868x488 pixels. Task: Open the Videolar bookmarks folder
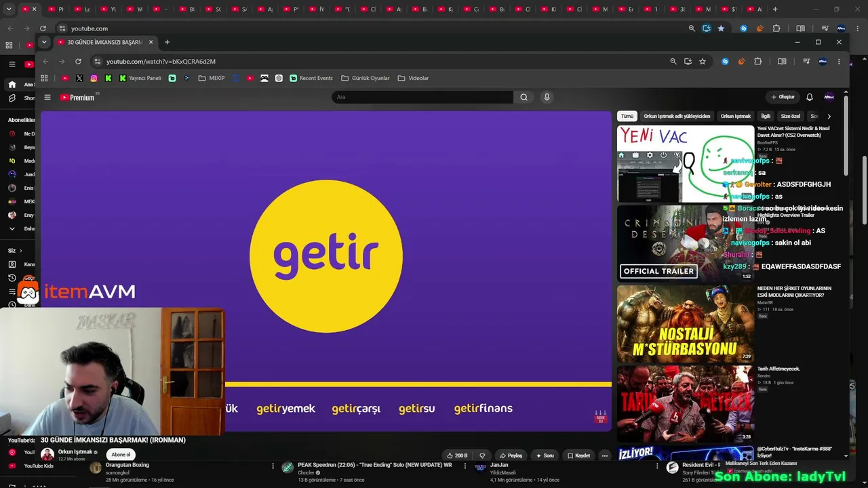click(x=413, y=78)
